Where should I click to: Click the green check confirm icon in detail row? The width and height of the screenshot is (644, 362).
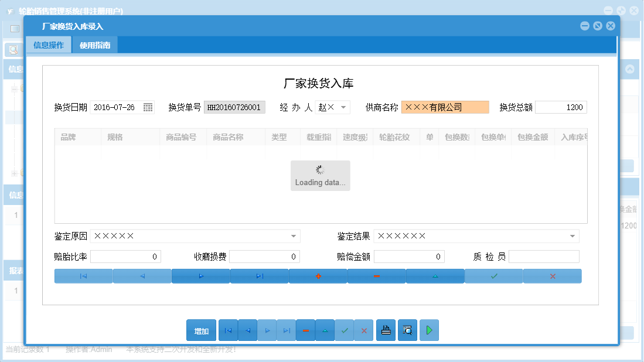(x=494, y=275)
